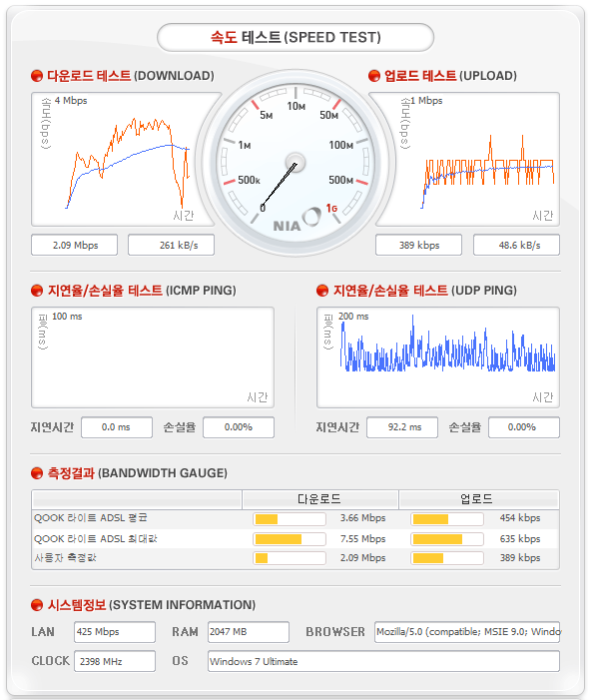Select the 2.09 Mbps download result box
This screenshot has height=700, width=594.
(x=75, y=245)
